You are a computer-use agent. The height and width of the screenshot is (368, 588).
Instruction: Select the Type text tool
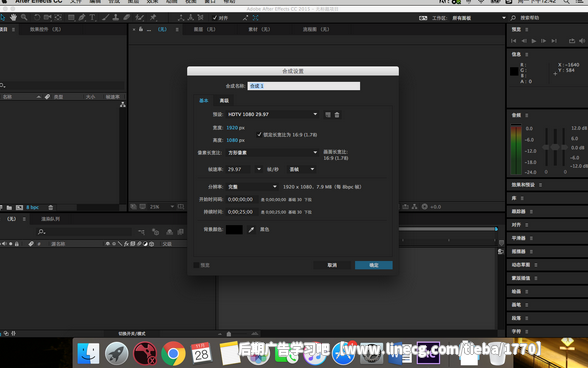coord(92,17)
